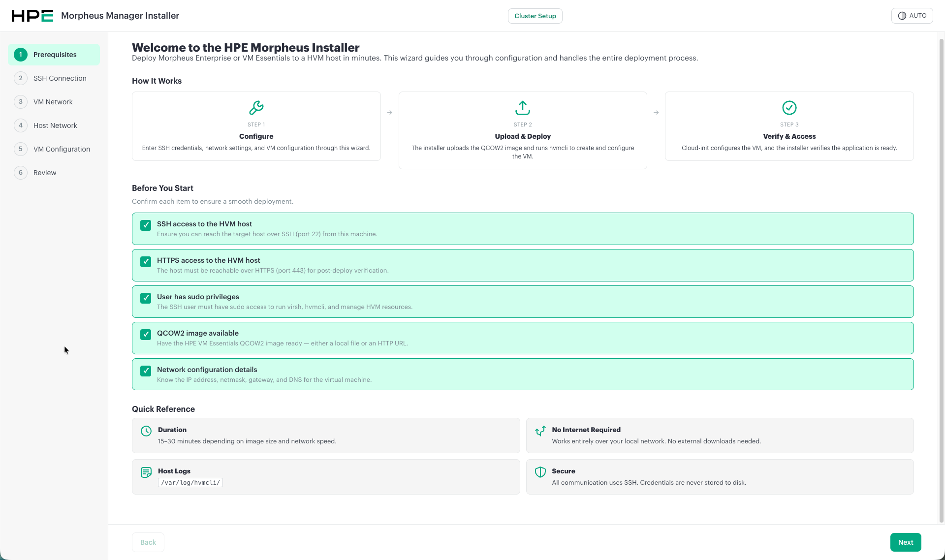The width and height of the screenshot is (945, 560).
Task: Click the Verify & Access step card title
Action: [x=789, y=136]
